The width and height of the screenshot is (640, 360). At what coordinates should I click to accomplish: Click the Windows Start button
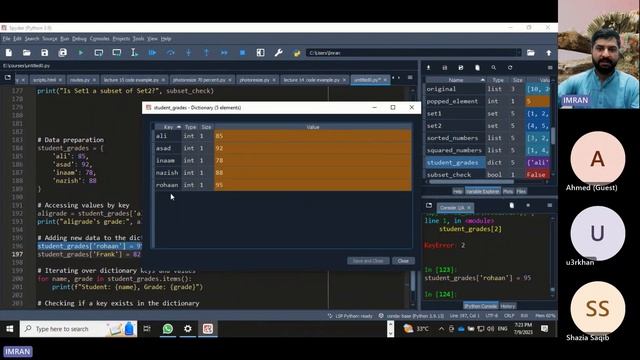click(9, 329)
